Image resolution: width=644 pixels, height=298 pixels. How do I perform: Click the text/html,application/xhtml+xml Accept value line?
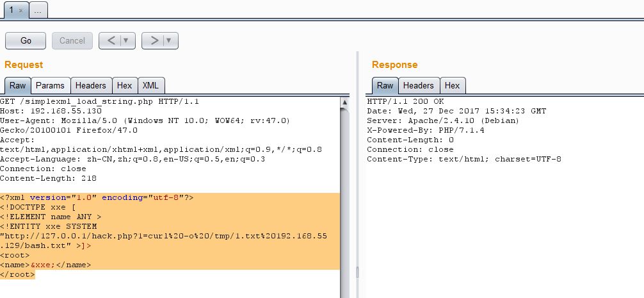161,149
